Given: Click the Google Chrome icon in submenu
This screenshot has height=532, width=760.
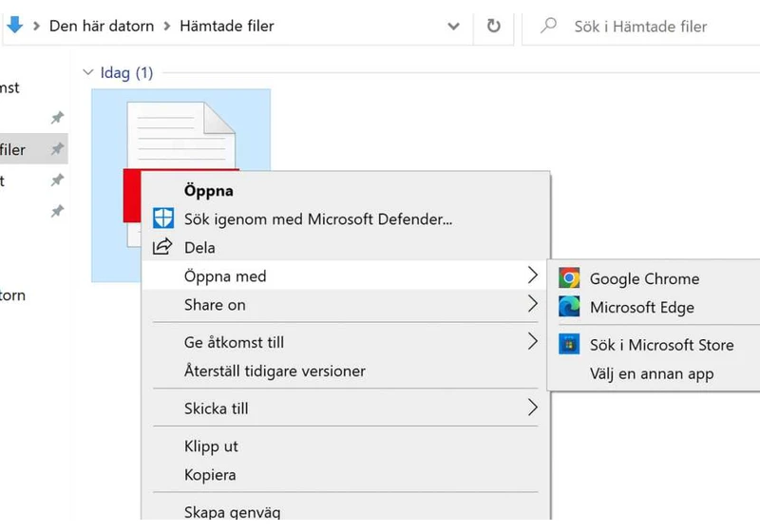Looking at the screenshot, I should tap(569, 278).
